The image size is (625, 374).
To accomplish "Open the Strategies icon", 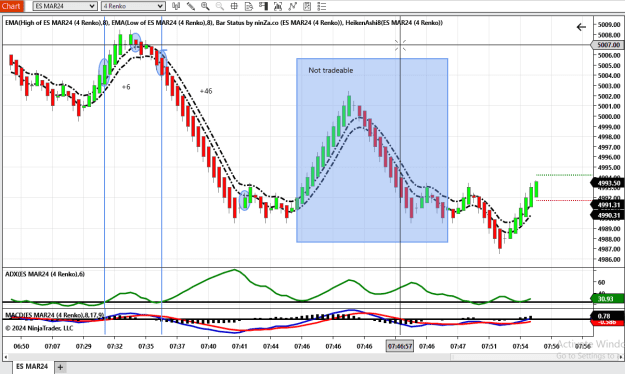I will pyautogui.click(x=307, y=6).
